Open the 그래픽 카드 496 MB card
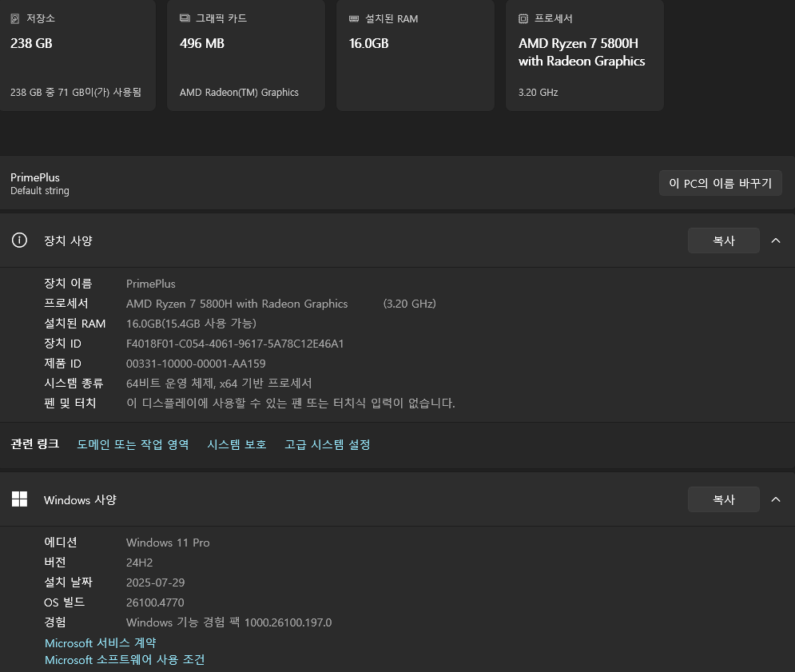 (246, 55)
